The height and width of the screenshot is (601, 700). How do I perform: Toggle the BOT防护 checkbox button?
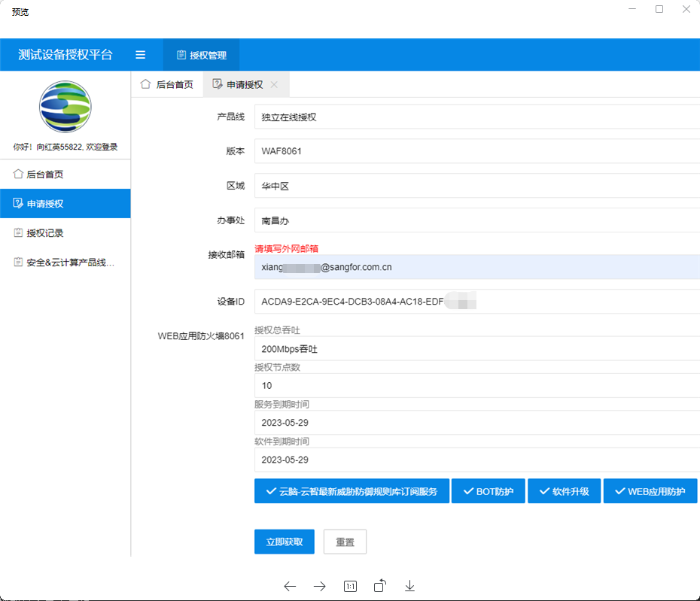click(x=488, y=491)
